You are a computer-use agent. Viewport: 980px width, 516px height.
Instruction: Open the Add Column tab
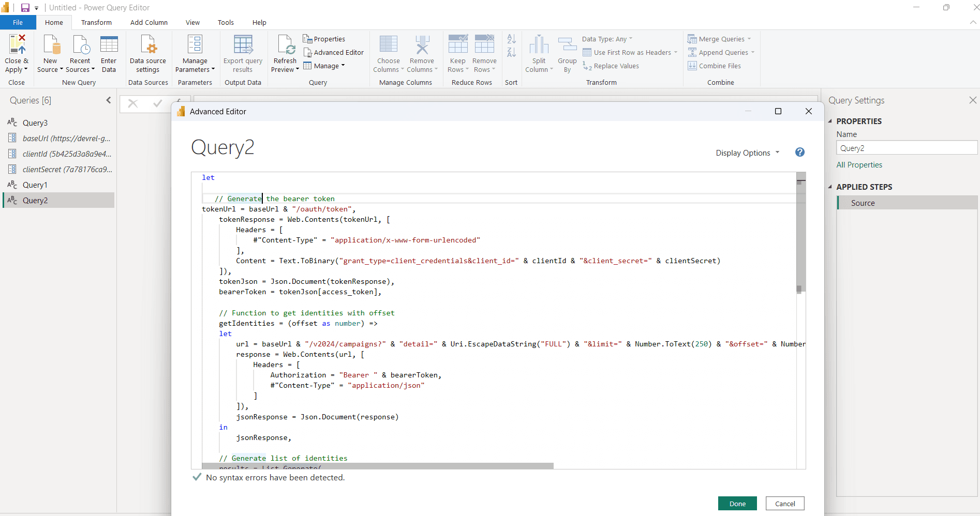(149, 23)
